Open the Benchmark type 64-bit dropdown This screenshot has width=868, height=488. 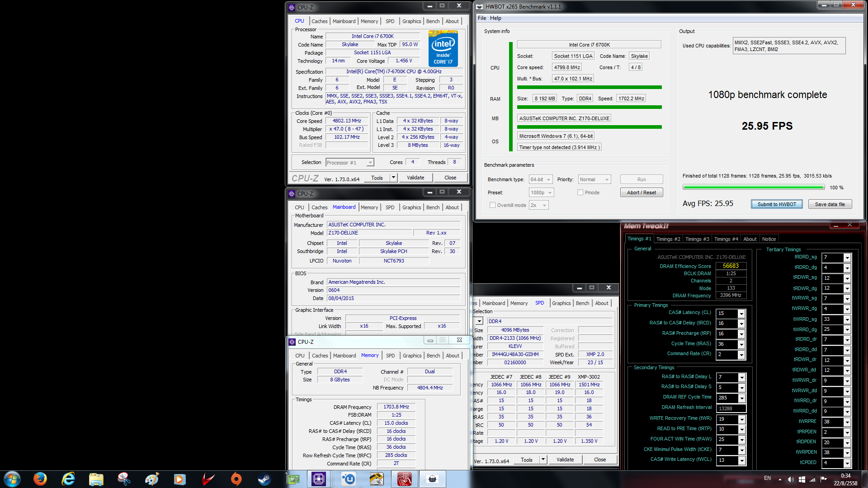541,179
